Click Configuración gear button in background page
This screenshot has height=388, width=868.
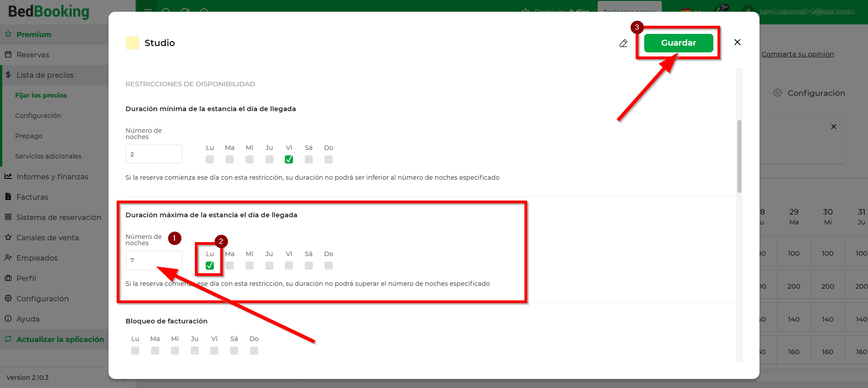[809, 93]
